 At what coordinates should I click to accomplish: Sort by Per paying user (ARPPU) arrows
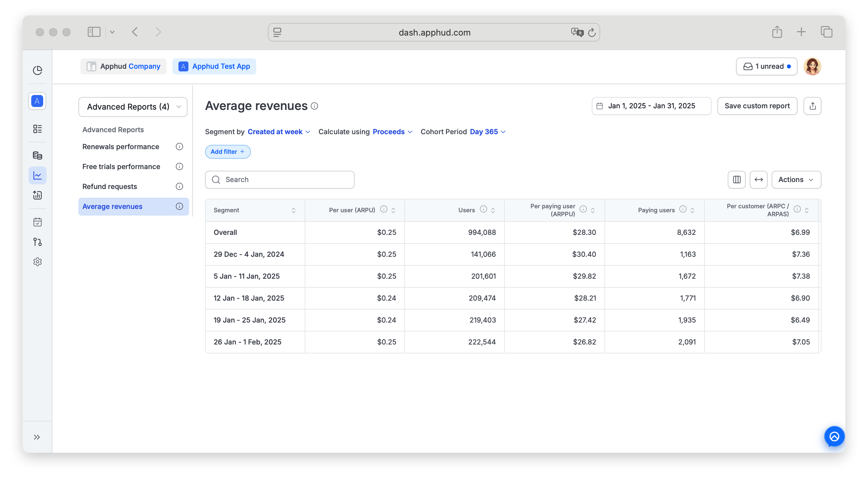pyautogui.click(x=593, y=210)
